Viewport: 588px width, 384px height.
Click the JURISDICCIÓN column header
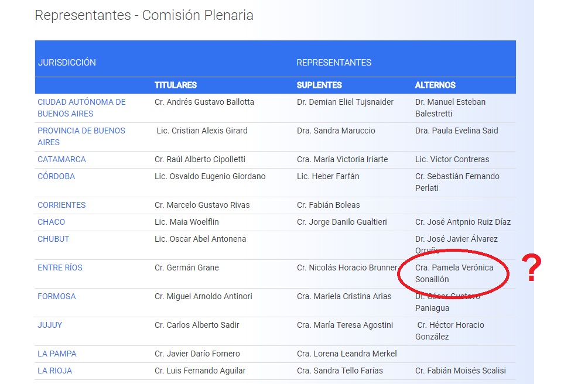[x=67, y=63]
